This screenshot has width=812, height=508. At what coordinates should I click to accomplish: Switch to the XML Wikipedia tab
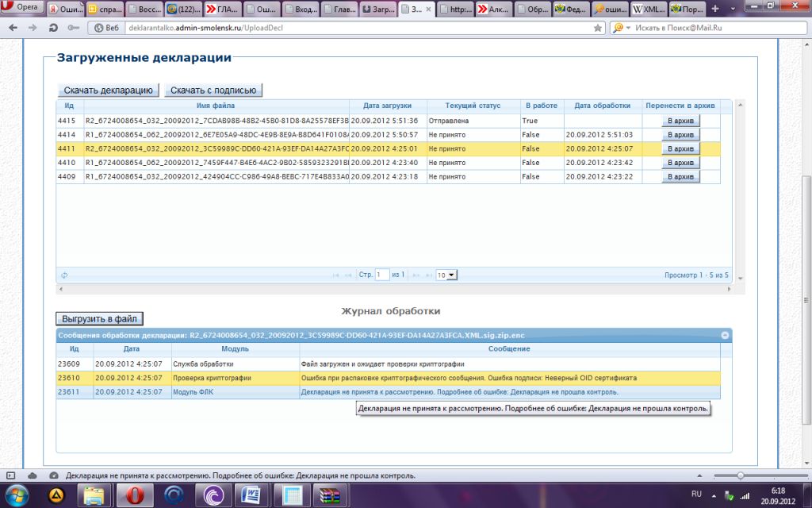pos(648,10)
